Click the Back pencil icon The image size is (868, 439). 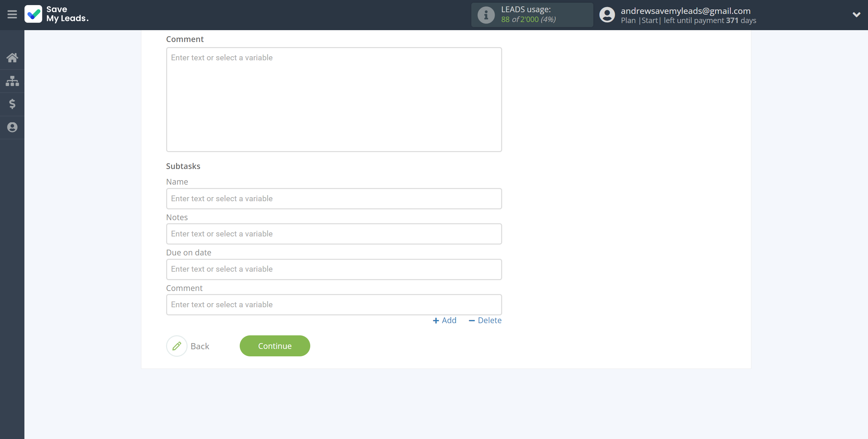click(177, 346)
